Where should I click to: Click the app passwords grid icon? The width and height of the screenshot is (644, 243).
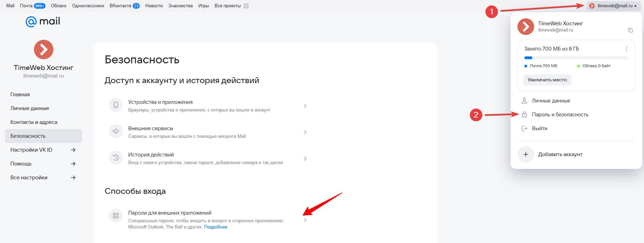point(116,216)
